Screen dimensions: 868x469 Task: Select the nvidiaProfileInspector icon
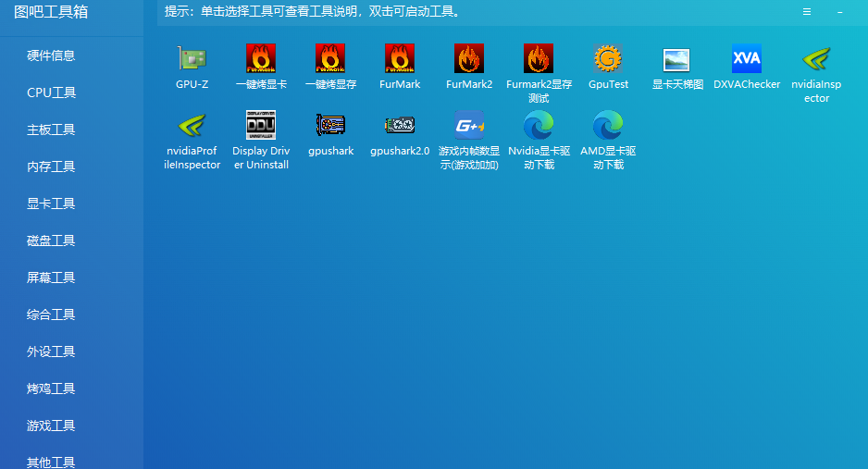192,125
